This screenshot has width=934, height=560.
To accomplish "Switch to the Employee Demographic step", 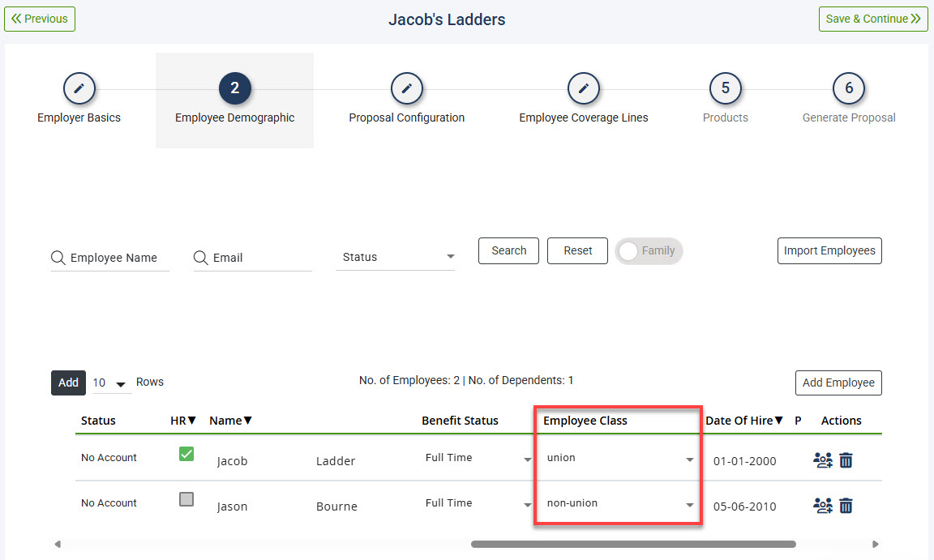I will [x=234, y=88].
